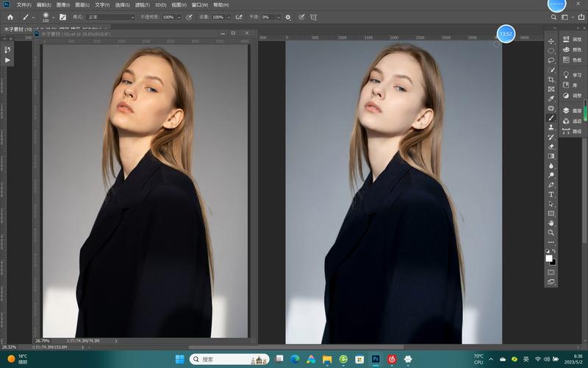Viewport: 588px width, 368px height.
Task: Change the screen mode button
Action: coord(551,282)
